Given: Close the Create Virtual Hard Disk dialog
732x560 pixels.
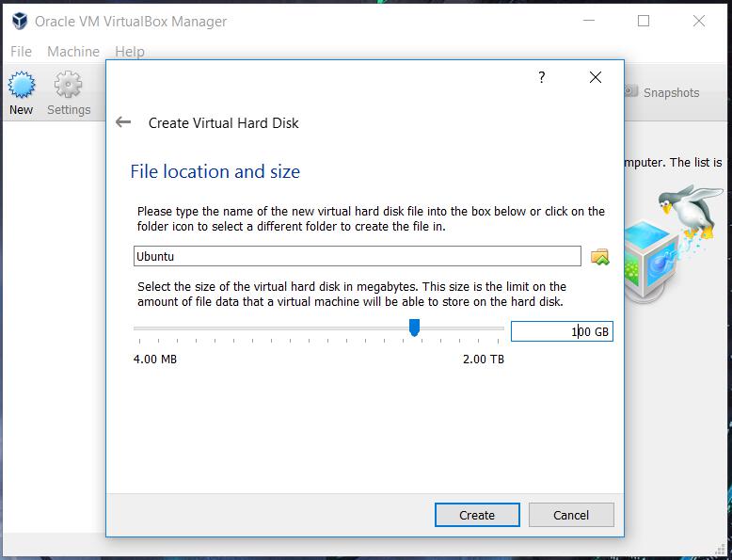Looking at the screenshot, I should 596,77.
